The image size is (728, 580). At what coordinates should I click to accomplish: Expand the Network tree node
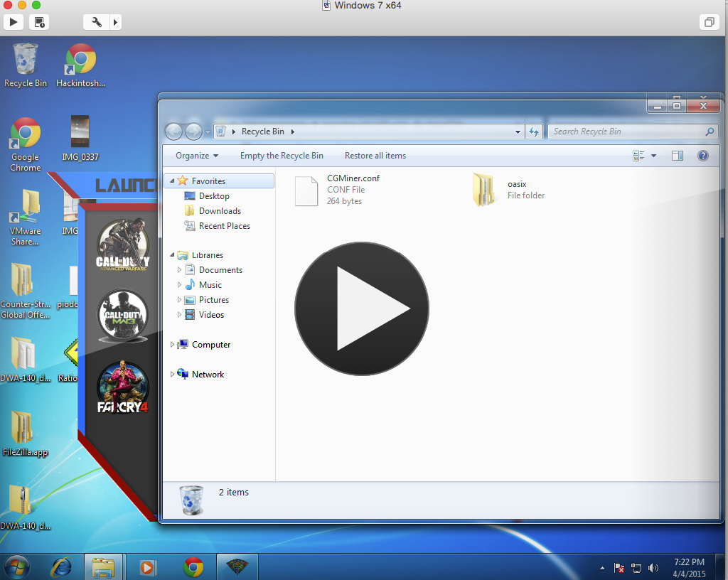[172, 374]
